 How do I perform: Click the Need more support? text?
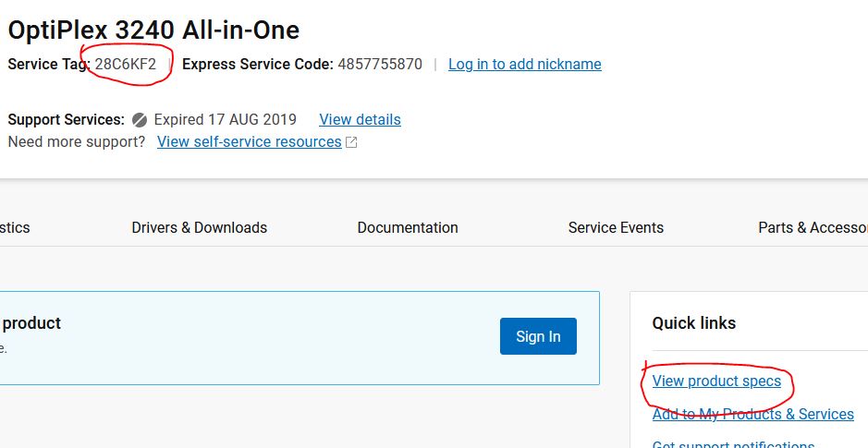76,141
